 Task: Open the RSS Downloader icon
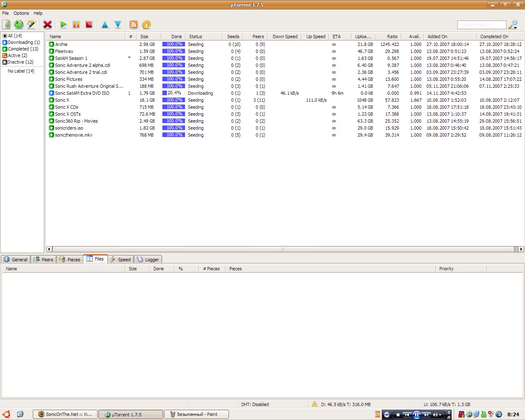pyautogui.click(x=134, y=25)
